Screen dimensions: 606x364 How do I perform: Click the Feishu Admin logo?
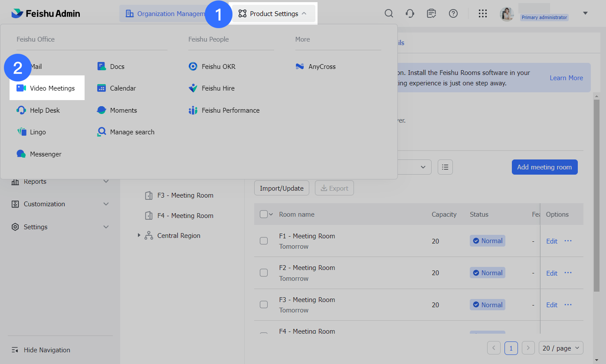pos(46,13)
